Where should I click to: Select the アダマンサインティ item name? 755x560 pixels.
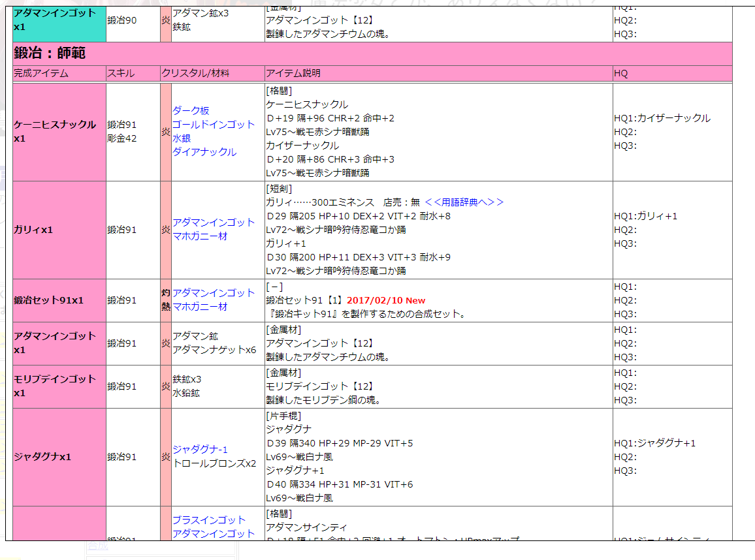pos(306,528)
